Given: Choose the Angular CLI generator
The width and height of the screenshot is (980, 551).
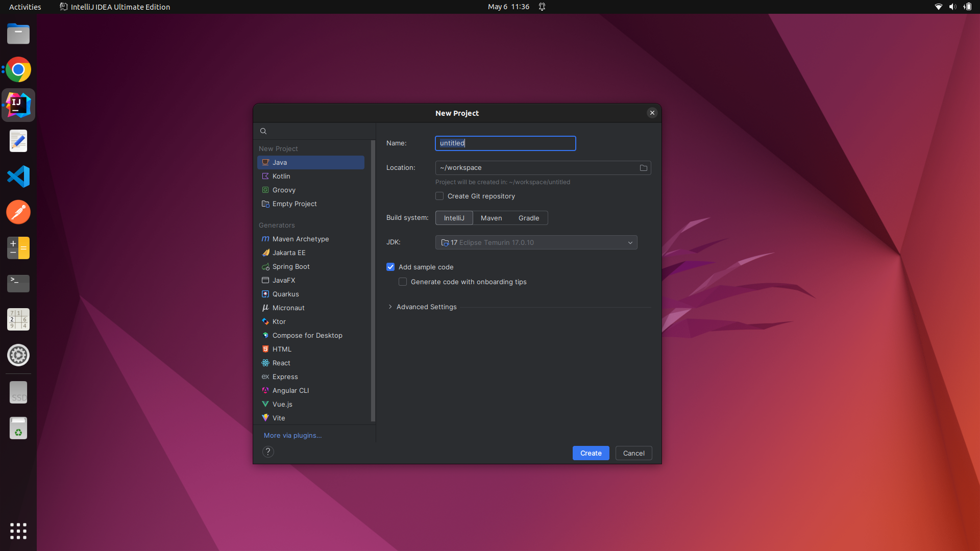Looking at the screenshot, I should (x=290, y=391).
